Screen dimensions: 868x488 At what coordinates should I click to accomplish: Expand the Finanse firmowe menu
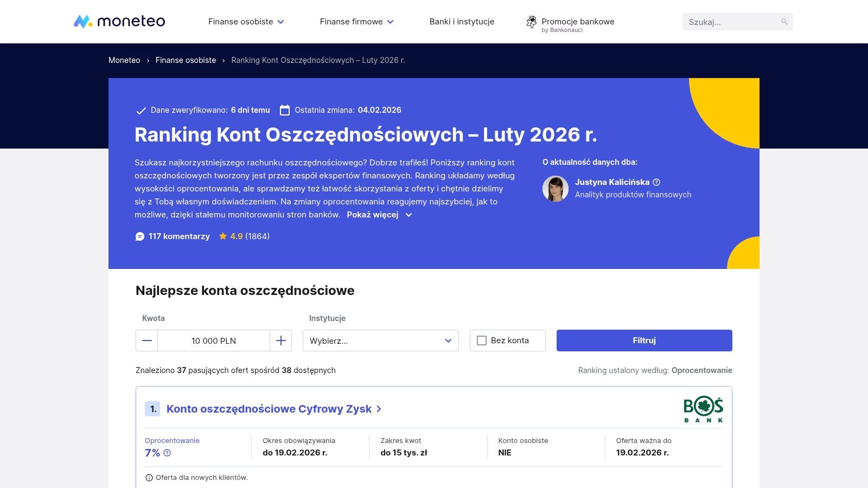pyautogui.click(x=357, y=22)
